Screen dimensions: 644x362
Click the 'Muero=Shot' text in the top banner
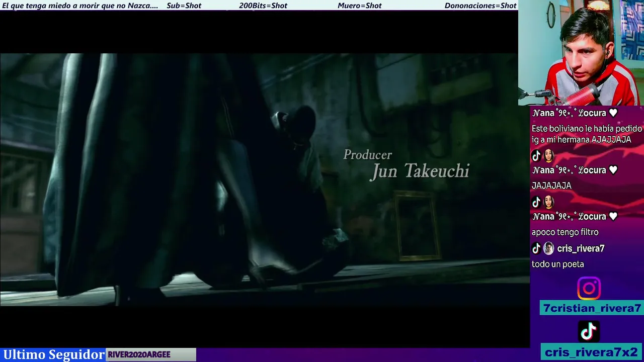coord(359,6)
